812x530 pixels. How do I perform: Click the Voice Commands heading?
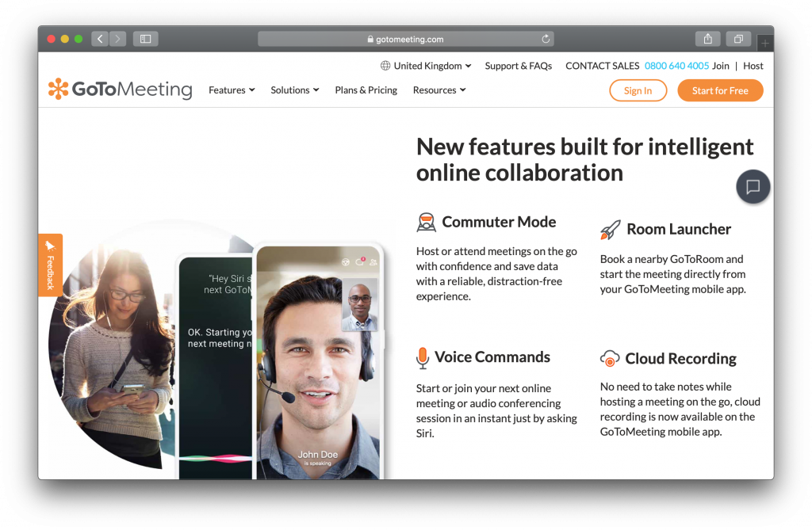[492, 357]
